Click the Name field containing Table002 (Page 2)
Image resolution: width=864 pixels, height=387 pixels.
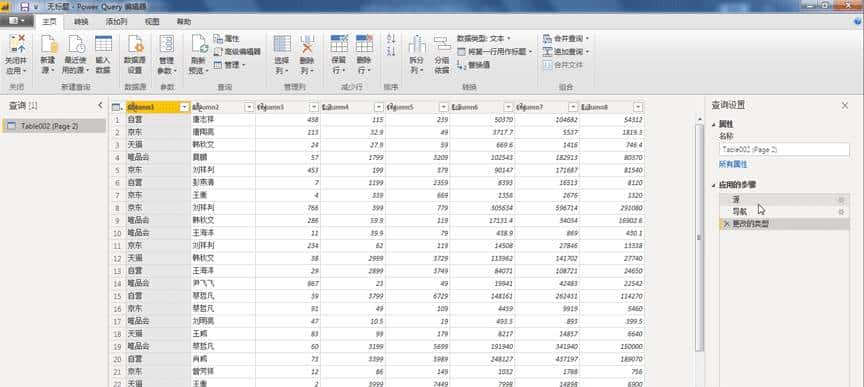[784, 149]
